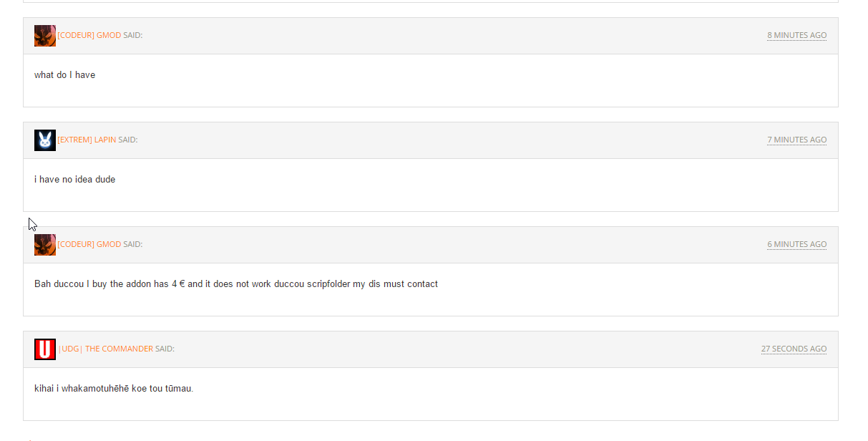Click the message about buying the 4 € addon

coord(236,283)
